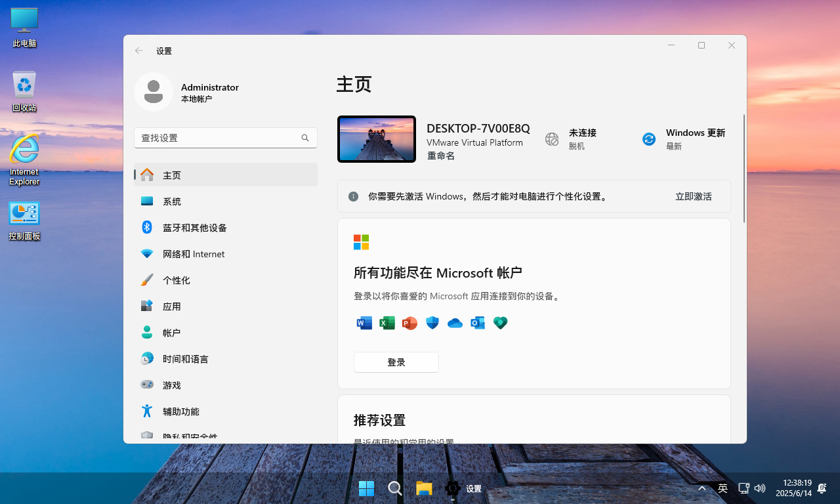The image size is (840, 504).
Task: Click the settings page vertical scrollbar
Action: pyautogui.click(x=744, y=169)
